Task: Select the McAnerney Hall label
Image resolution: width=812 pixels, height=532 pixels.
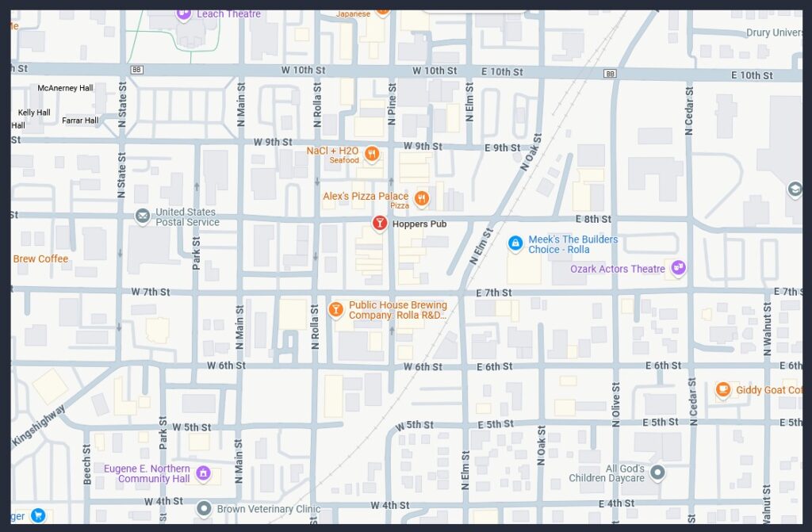Action: [65, 88]
